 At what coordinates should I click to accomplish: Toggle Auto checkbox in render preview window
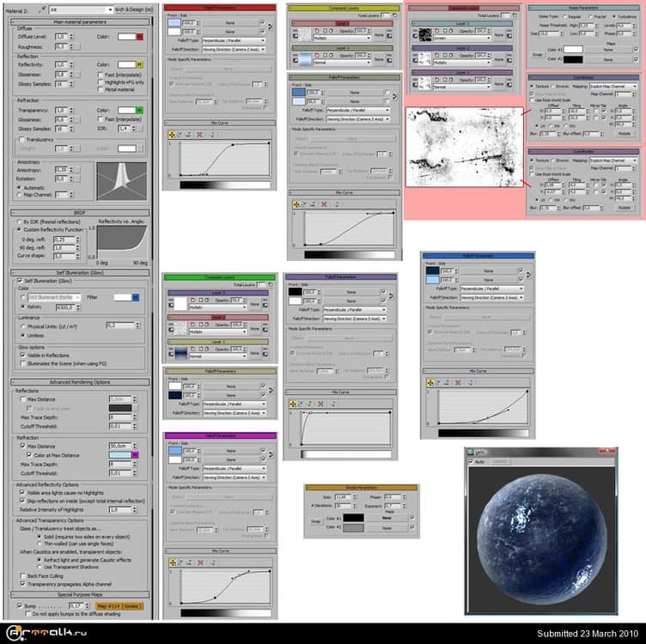point(472,462)
